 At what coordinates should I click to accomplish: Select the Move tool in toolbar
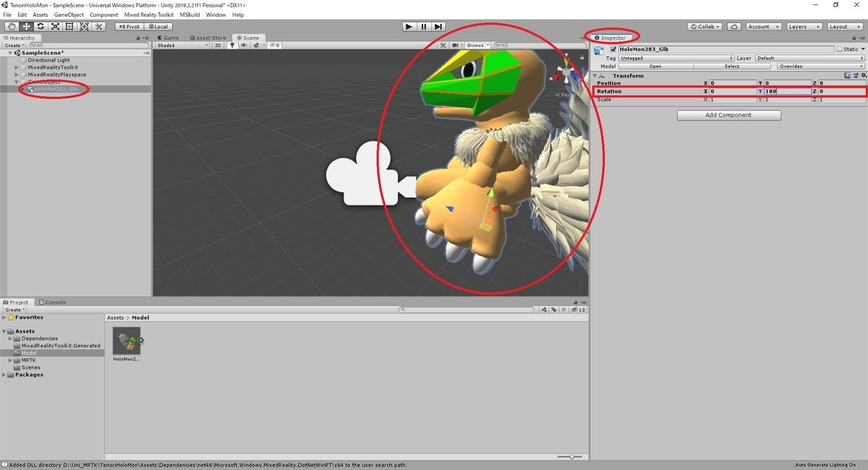pos(26,27)
